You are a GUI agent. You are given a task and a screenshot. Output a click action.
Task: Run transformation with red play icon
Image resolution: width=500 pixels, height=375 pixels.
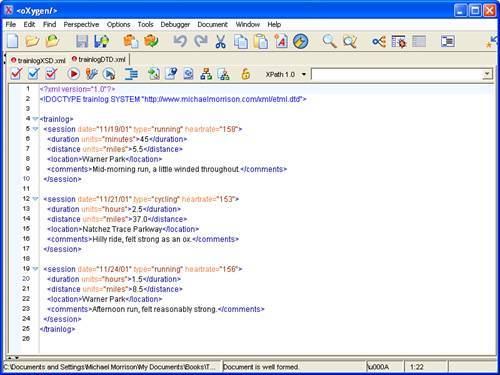point(73,74)
